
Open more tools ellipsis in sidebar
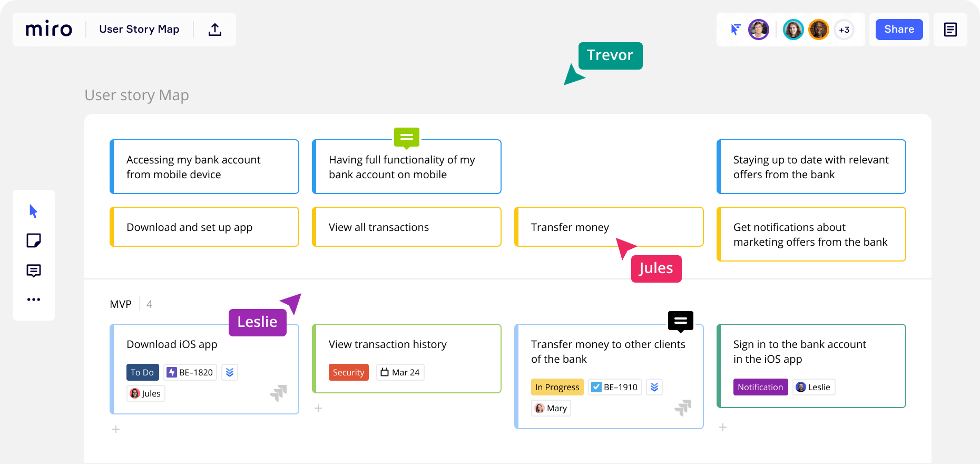[34, 299]
